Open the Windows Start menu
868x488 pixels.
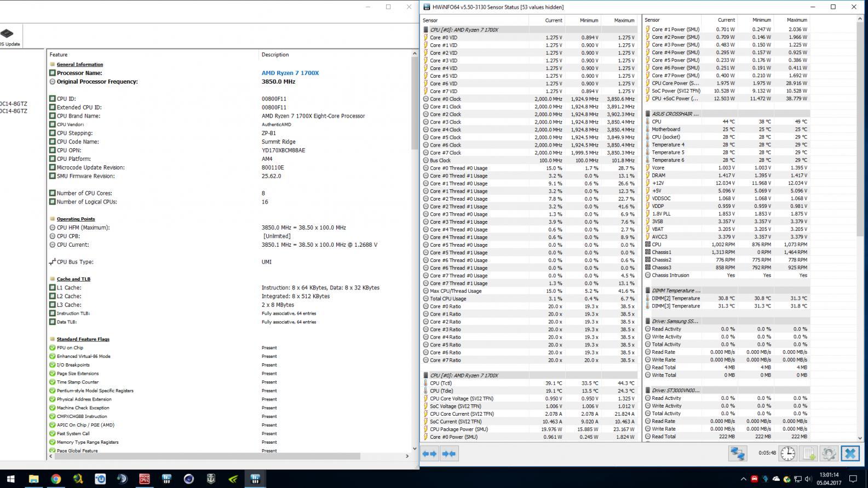coord(11,479)
